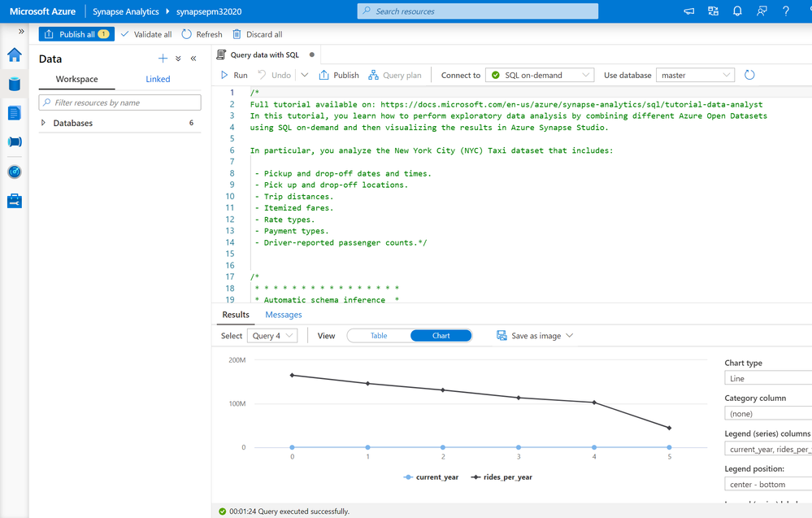Publish the SQL script
This screenshot has height=518, width=812.
pyautogui.click(x=339, y=75)
